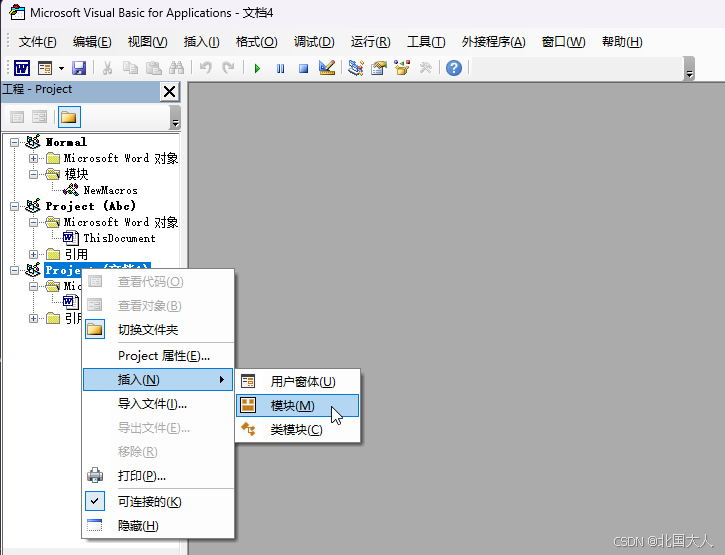Expand the 引用 folder under Project (Abc)

[x=33, y=254]
